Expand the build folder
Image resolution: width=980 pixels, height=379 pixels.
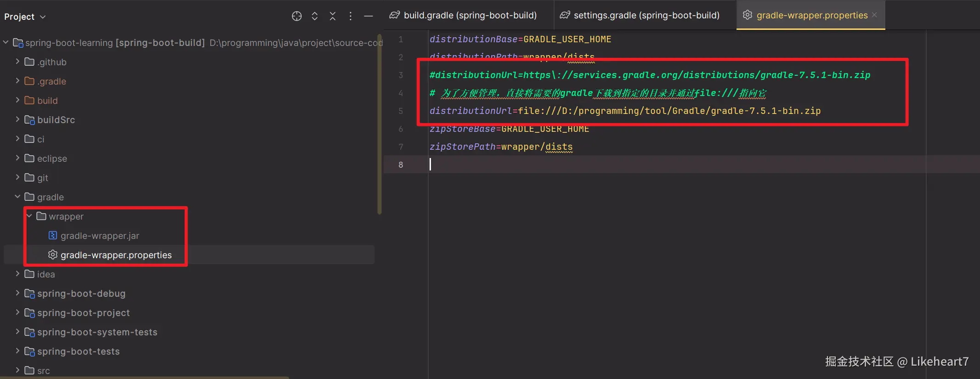pyautogui.click(x=17, y=100)
